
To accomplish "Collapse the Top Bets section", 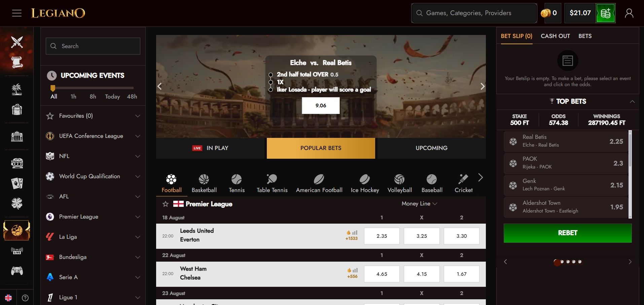I will [x=632, y=102].
